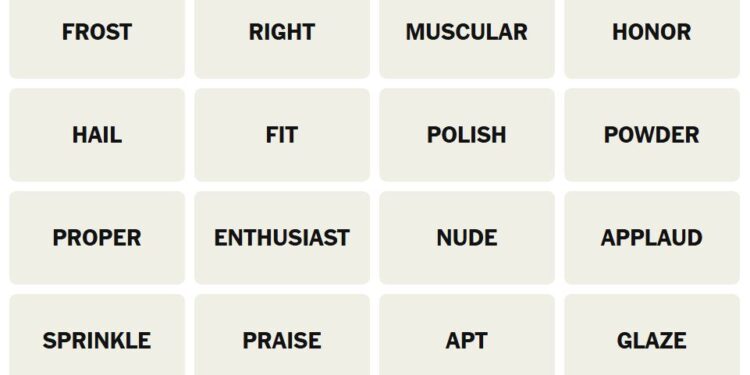Tap the NUDE word tile

click(467, 238)
